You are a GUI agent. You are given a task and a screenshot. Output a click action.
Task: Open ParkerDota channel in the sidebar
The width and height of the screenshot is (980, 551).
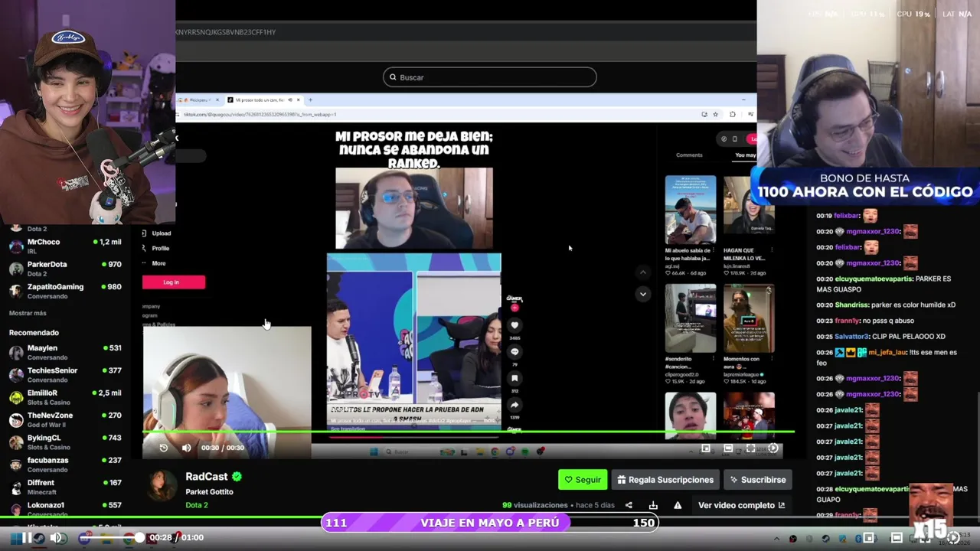pos(65,269)
